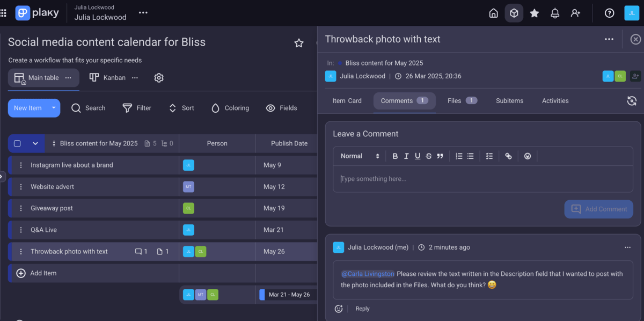
Task: Insert emoji in the comment editor
Action: pyautogui.click(x=528, y=156)
